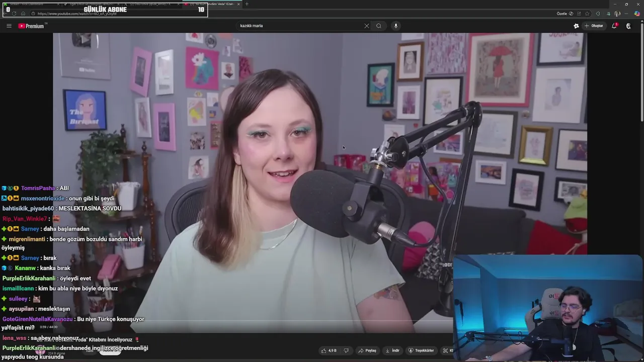Click chat message 'kanka bırak'
This screenshot has height=362, width=644.
coord(55,268)
